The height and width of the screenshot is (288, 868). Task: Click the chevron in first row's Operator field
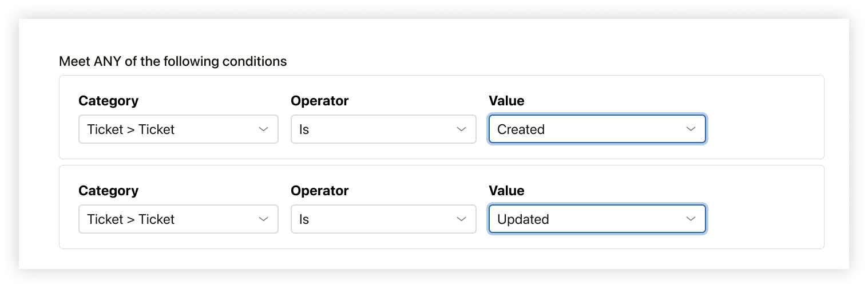point(461,129)
